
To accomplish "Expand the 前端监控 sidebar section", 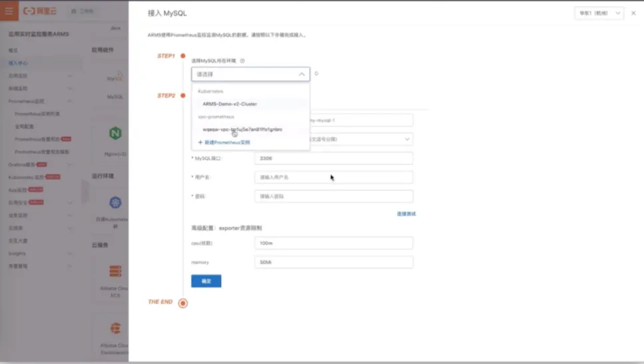I will click(69, 89).
